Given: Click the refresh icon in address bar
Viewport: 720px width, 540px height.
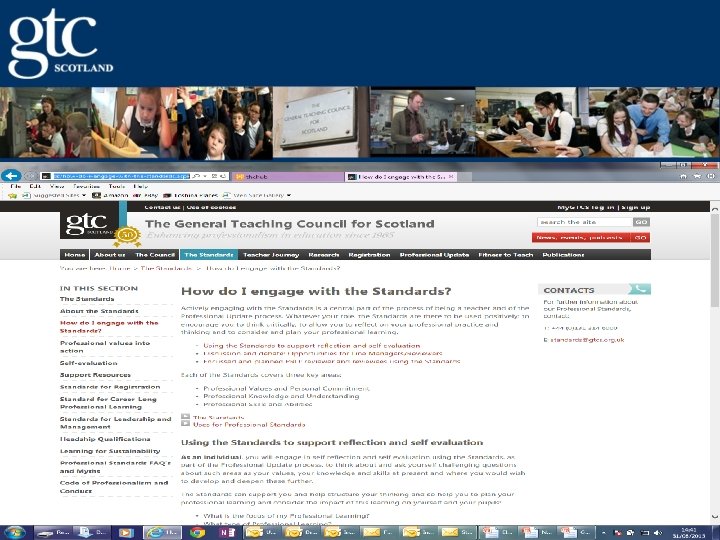Looking at the screenshot, I should (x=223, y=176).
